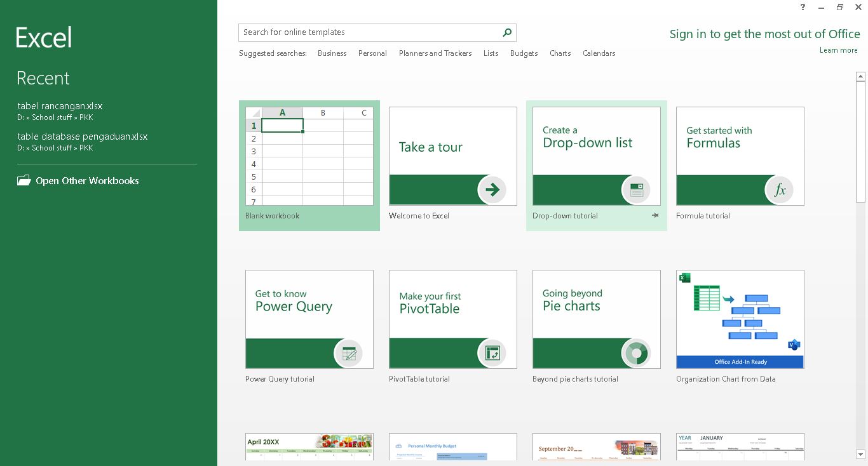Screen dimensions: 868x466
Task: Select the Planners and Trackers suggested search
Action: (x=435, y=53)
